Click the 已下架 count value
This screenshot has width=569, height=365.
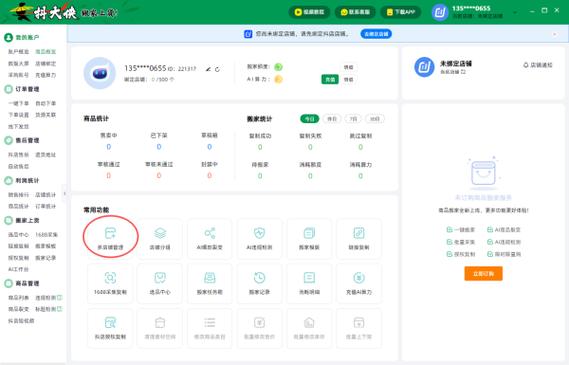point(159,147)
